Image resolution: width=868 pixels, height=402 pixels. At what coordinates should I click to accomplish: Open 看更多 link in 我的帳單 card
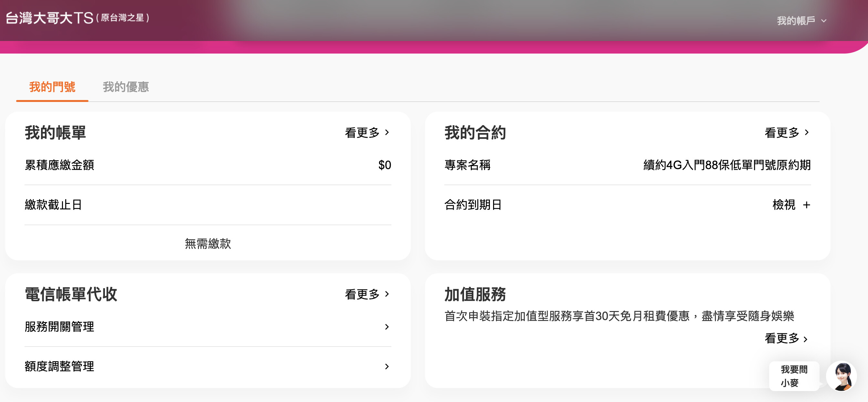pyautogui.click(x=363, y=132)
